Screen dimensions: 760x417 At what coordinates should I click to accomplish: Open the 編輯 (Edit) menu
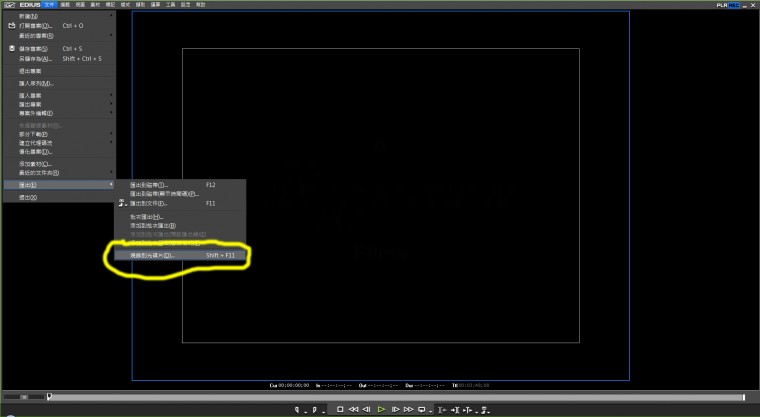pyautogui.click(x=65, y=4)
